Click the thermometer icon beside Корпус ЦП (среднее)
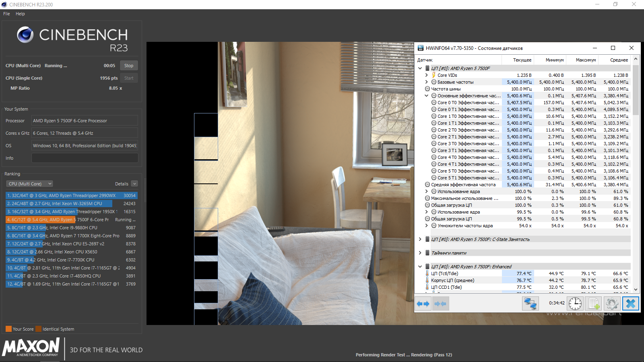Viewport: 644px width, 362px height. point(427,280)
